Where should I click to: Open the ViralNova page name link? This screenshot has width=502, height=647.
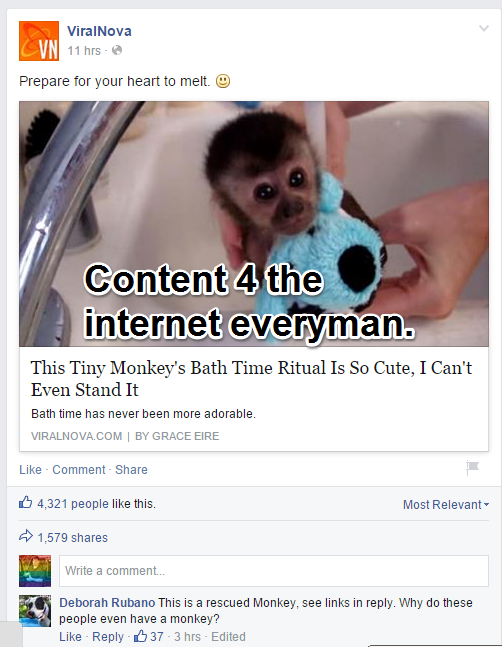pyautogui.click(x=99, y=31)
